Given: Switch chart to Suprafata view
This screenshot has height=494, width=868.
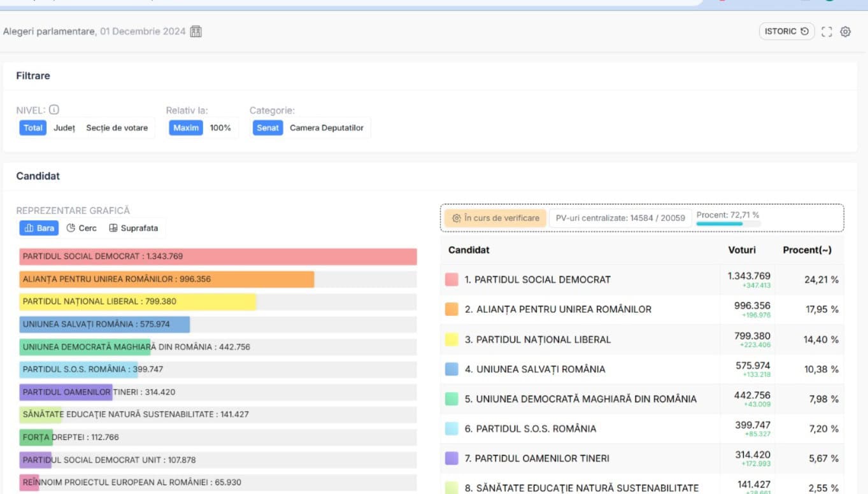Looking at the screenshot, I should 134,228.
